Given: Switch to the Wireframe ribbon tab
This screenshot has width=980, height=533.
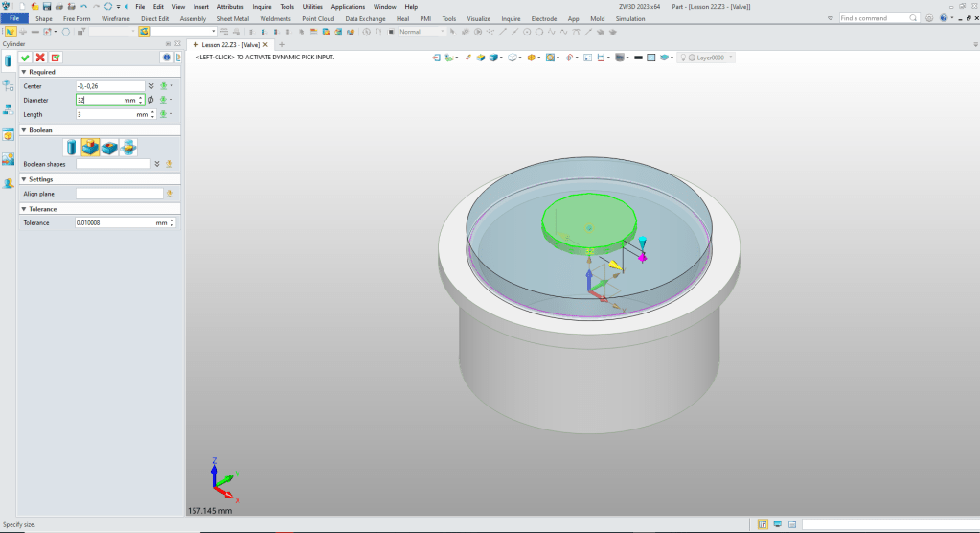Looking at the screenshot, I should pyautogui.click(x=116, y=18).
